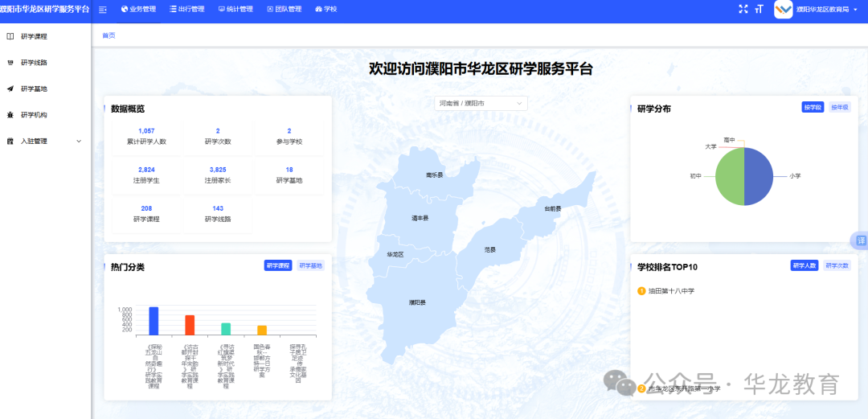
Task: Click the yellow bar in chart
Action: [x=262, y=330]
